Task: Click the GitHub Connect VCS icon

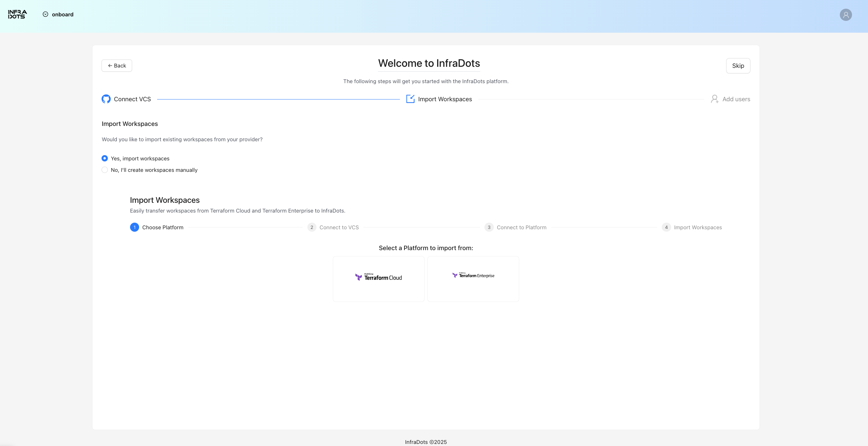Action: [106, 99]
